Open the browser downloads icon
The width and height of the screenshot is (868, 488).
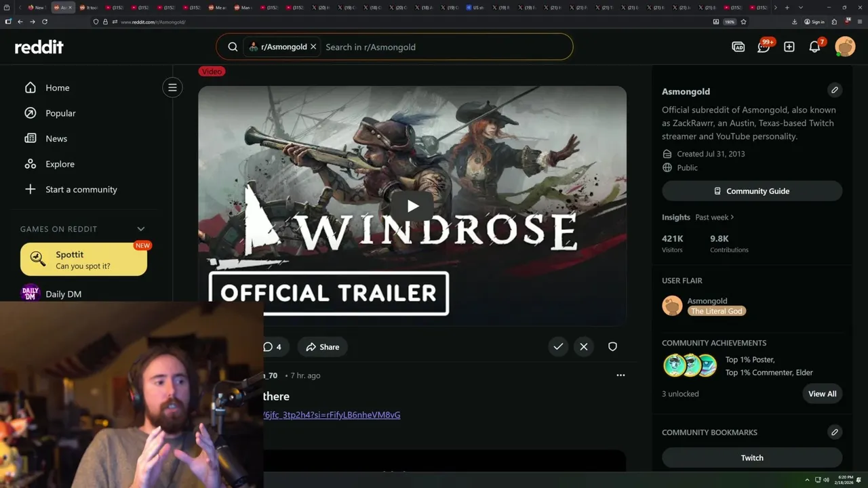click(x=794, y=22)
